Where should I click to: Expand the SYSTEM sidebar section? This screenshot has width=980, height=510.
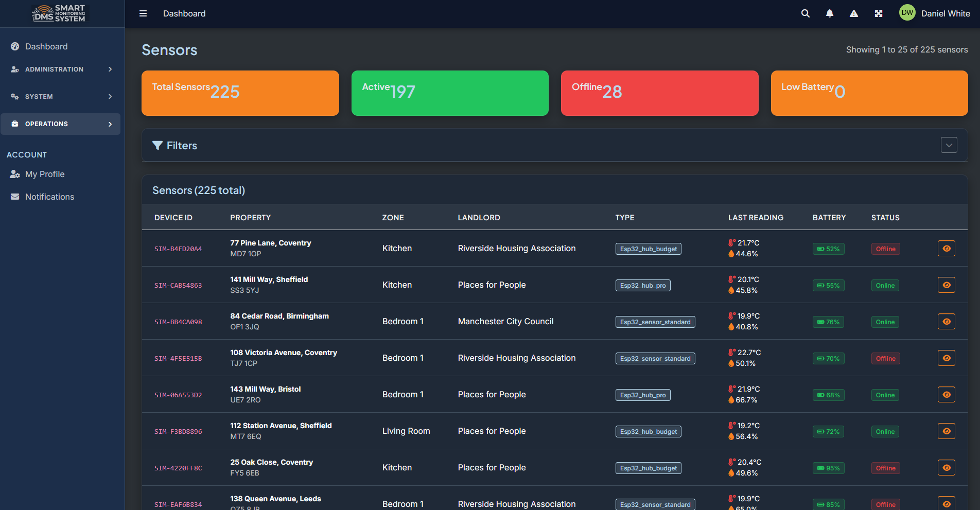[40, 96]
